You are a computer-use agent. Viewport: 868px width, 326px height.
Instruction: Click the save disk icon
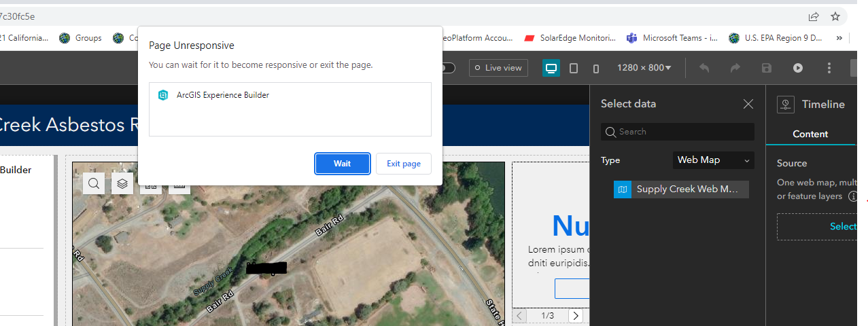[x=767, y=68]
